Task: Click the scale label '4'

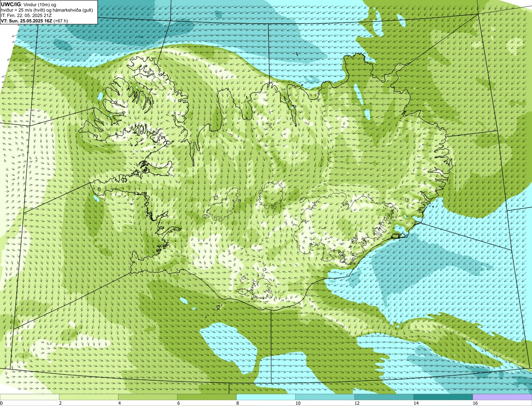Action: pyautogui.click(x=119, y=403)
